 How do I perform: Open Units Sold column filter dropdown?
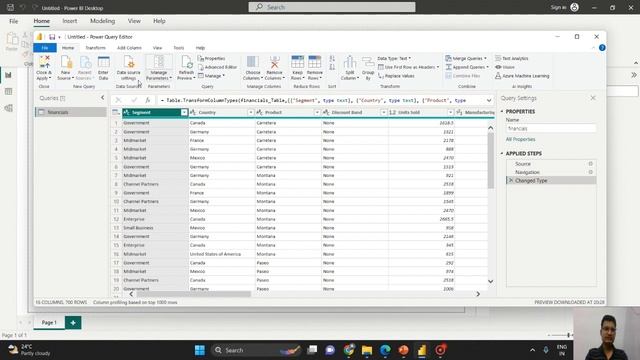point(450,112)
